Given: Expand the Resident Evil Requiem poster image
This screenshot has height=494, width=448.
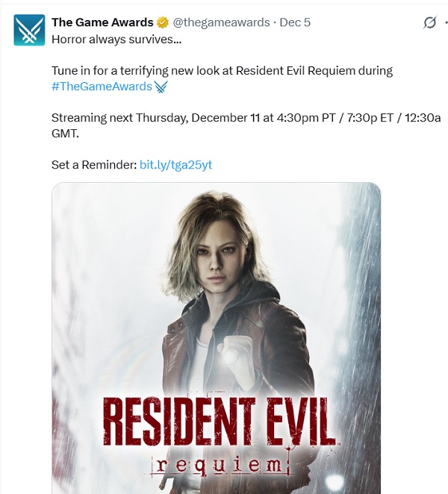Looking at the screenshot, I should (x=217, y=338).
